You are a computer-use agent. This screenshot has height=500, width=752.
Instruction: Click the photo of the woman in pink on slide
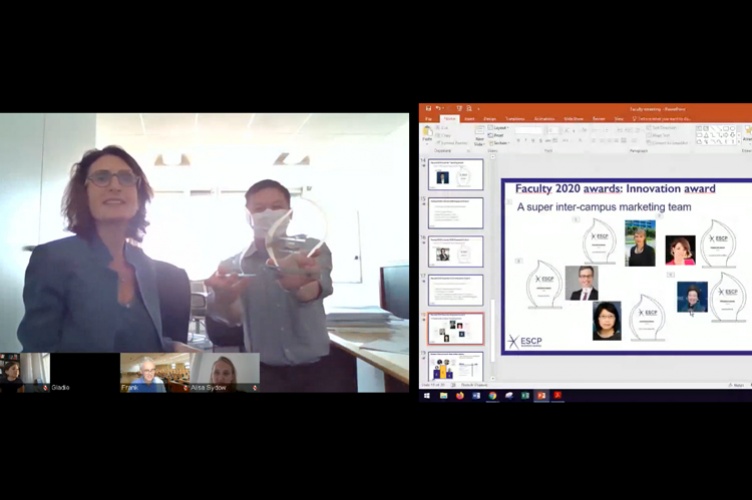681,250
